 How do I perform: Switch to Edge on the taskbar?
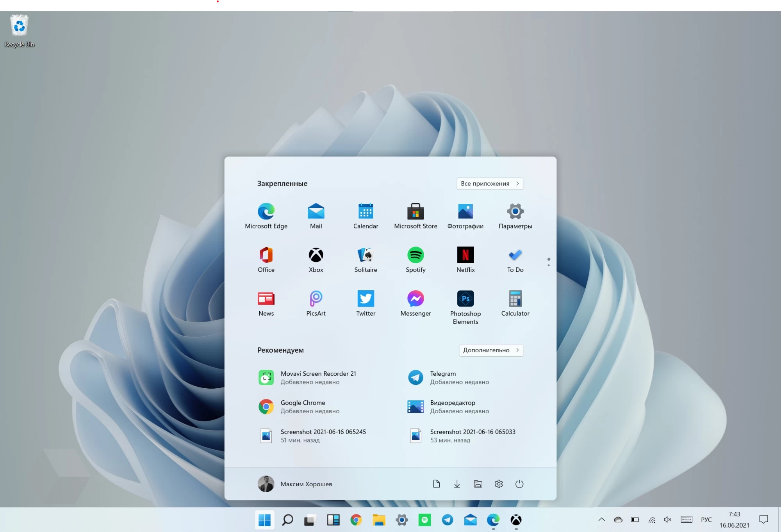(493, 520)
